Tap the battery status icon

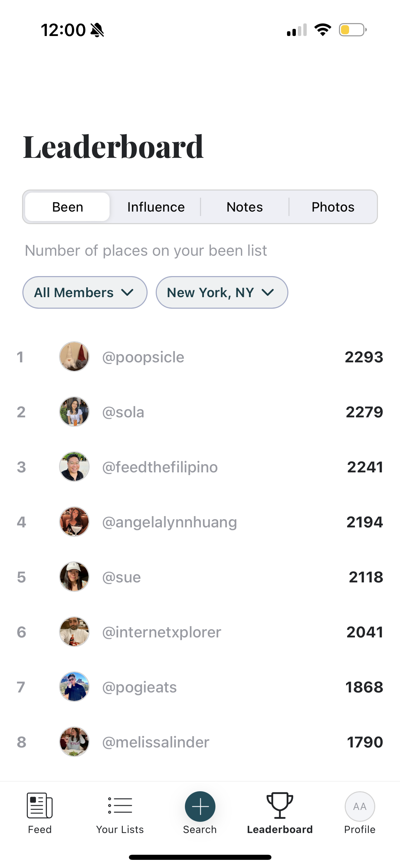353,30
